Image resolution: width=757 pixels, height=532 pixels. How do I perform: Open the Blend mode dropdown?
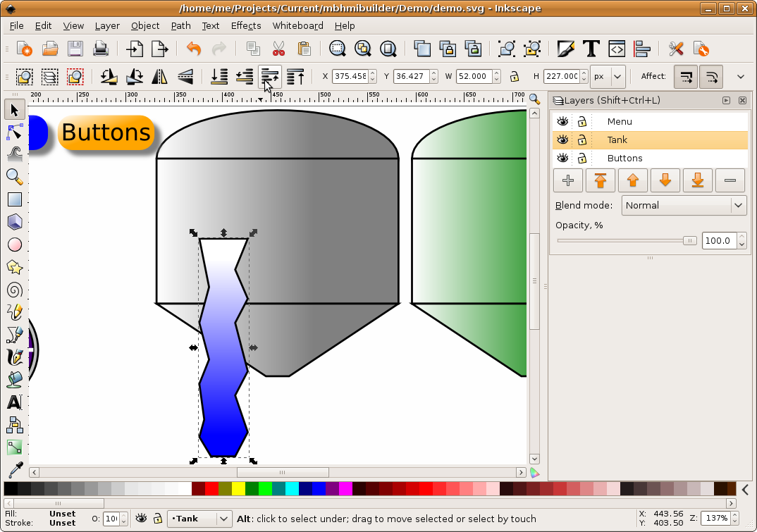click(x=683, y=206)
